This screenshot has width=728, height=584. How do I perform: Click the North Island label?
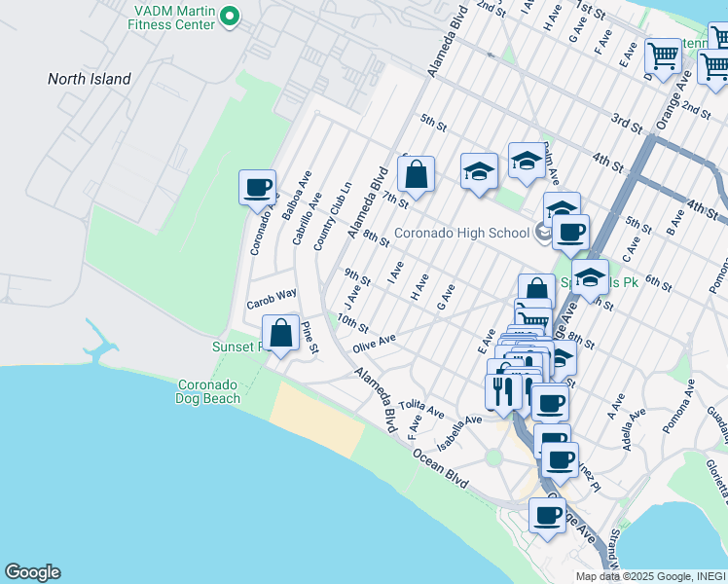tap(90, 79)
